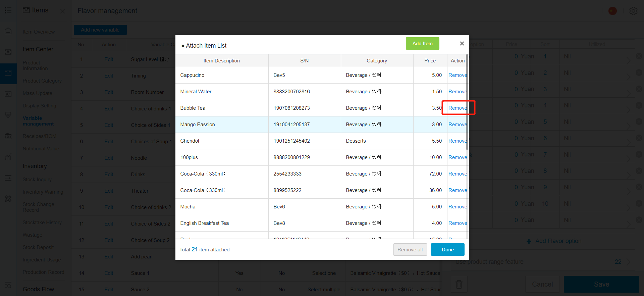Open Stock Inquiry under Inventory
This screenshot has height=296, width=644.
tap(37, 180)
